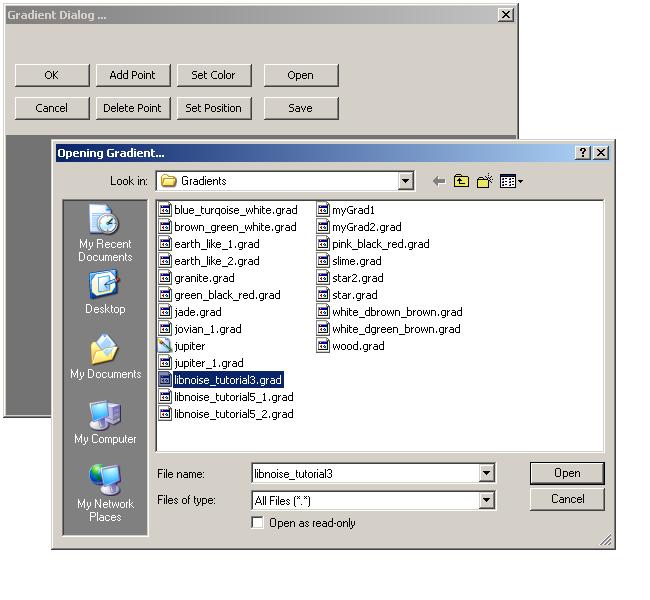Go up one folder level
Screen dimensions: 650x600
(x=461, y=181)
